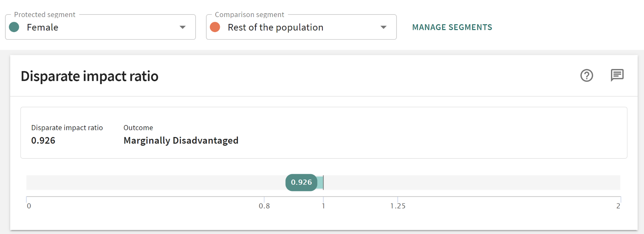Click the teal Female segment color dot
644x234 pixels.
(x=14, y=27)
